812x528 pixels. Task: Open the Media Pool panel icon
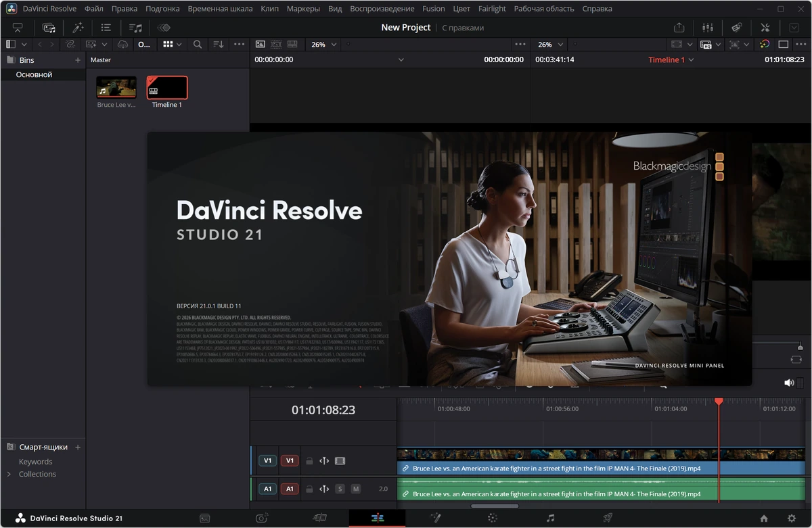[49, 28]
